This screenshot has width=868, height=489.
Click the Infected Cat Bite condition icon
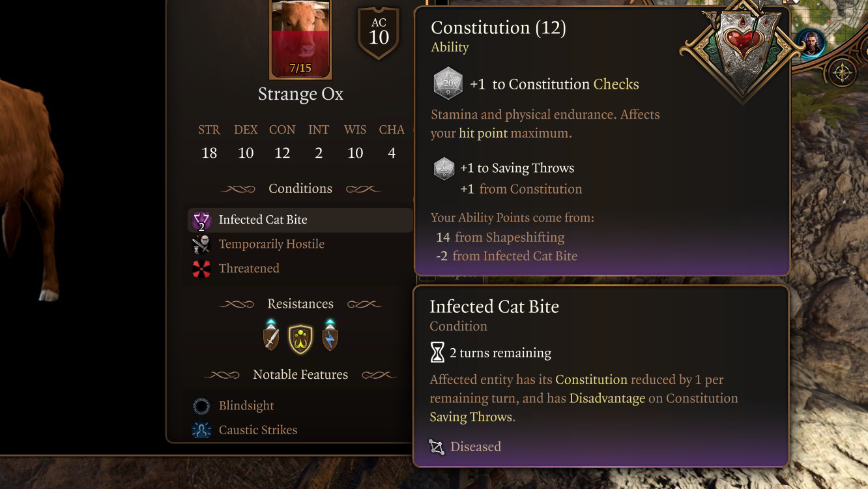tap(201, 220)
